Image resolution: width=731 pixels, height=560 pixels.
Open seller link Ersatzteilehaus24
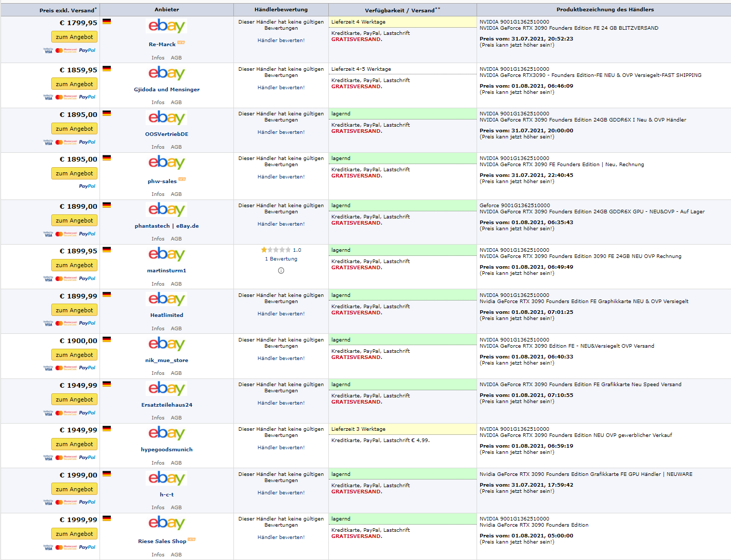167,405
